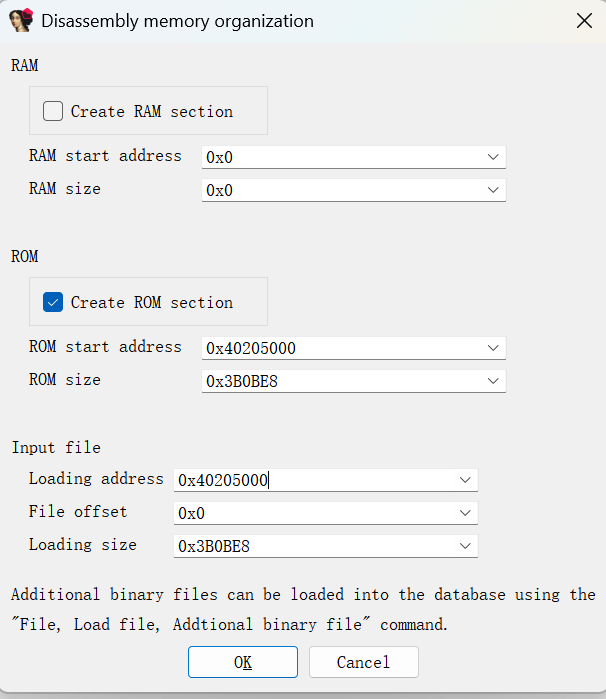Enable the Create RAM section checkbox
606x699 pixels.
(53, 111)
